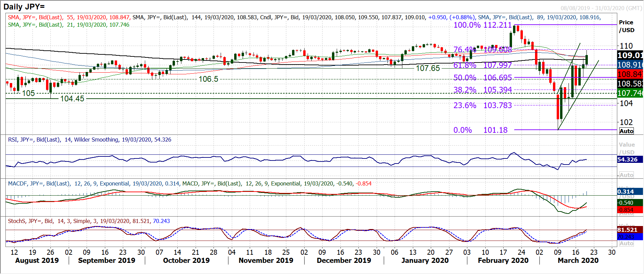Click 'February 2020' on the time axis
Screen dimensions: 644x274
(x=503, y=260)
